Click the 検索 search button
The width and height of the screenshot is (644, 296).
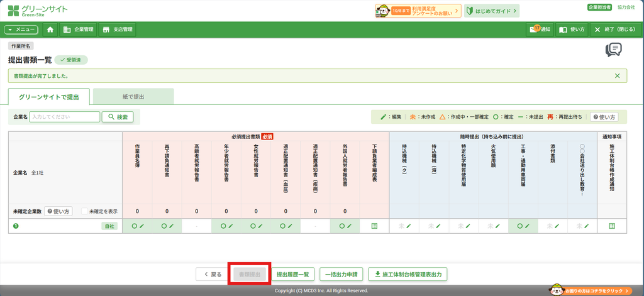[x=118, y=117]
